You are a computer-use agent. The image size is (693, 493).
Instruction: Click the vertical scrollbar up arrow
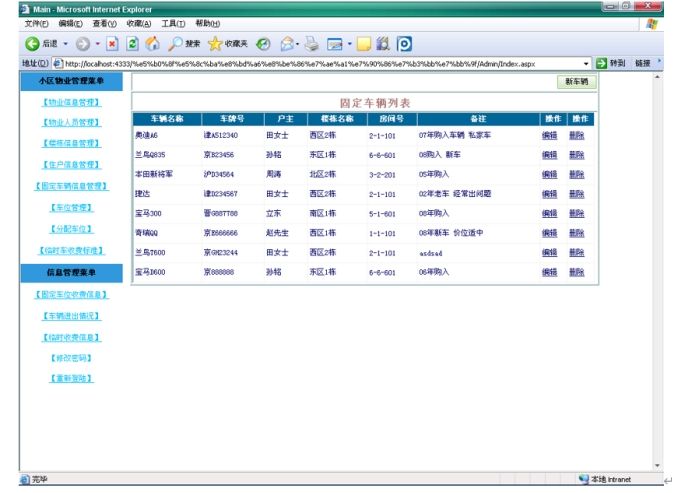click(657, 77)
